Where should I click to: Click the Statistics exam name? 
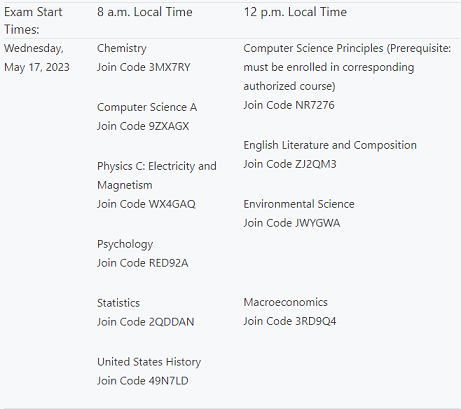point(118,303)
